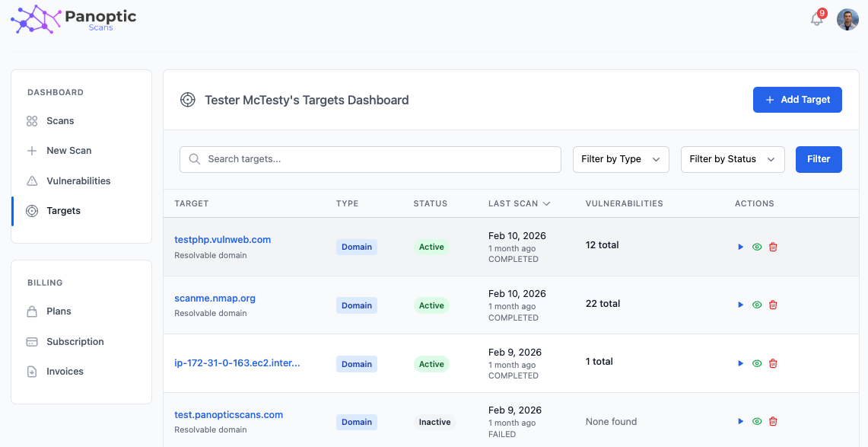868x447 pixels.
Task: Click the Panoptic Scans logo
Action: click(x=73, y=19)
